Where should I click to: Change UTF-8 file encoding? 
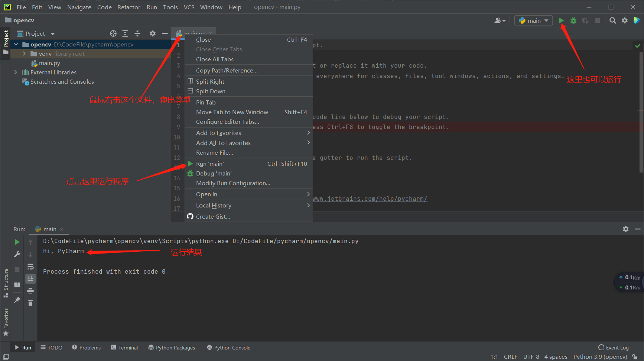pos(531,357)
